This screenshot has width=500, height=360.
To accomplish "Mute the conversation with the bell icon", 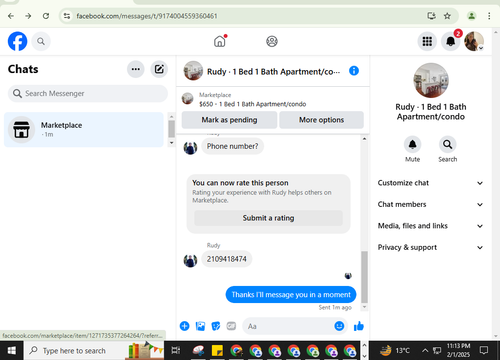I will tap(412, 144).
